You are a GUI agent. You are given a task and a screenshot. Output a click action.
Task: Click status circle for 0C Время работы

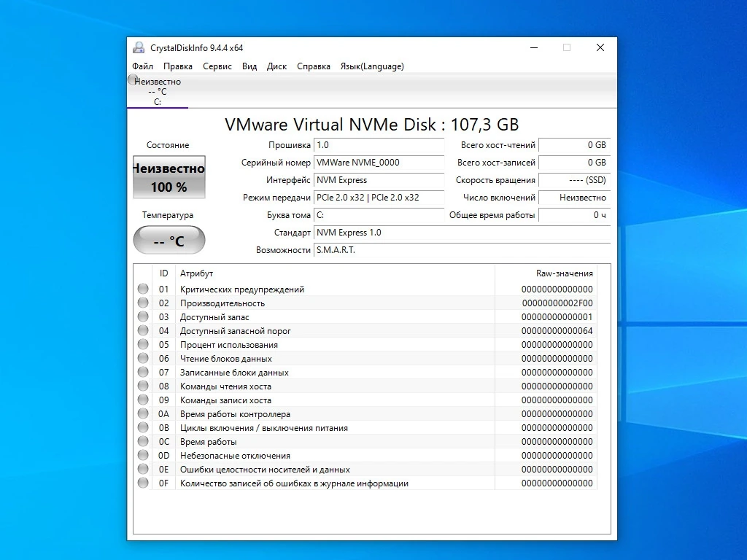143,441
